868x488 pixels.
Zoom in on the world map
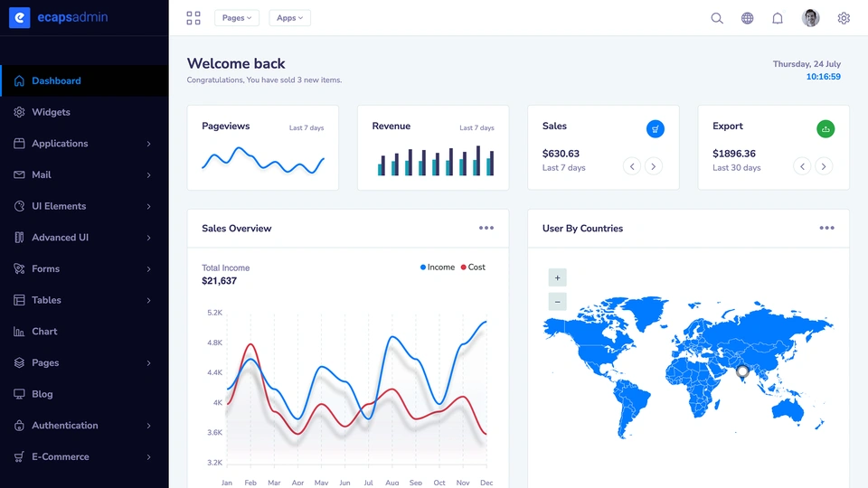coord(558,277)
